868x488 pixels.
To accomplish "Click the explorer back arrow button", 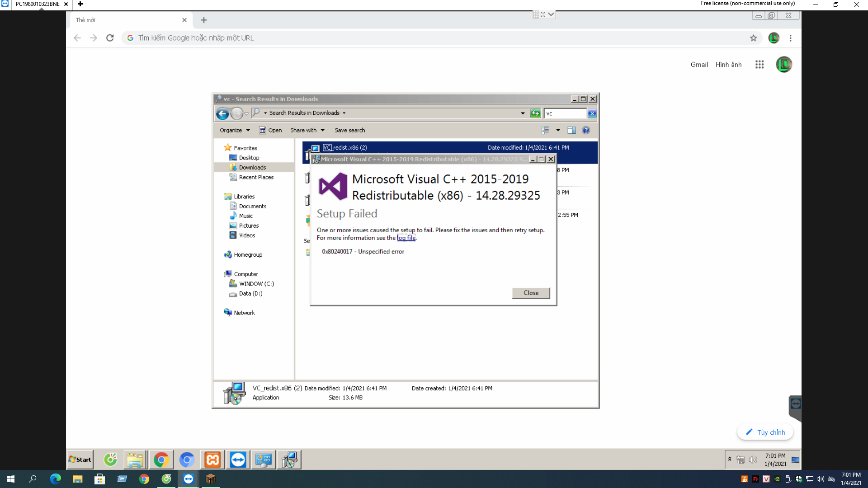I will 222,113.
